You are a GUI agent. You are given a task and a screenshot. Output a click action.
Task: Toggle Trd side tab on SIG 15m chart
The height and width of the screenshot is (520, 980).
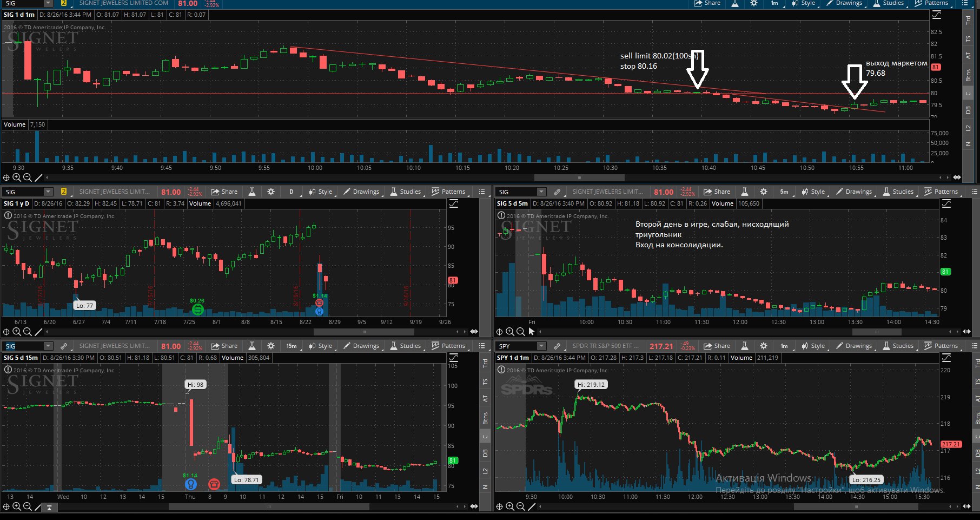[485, 364]
